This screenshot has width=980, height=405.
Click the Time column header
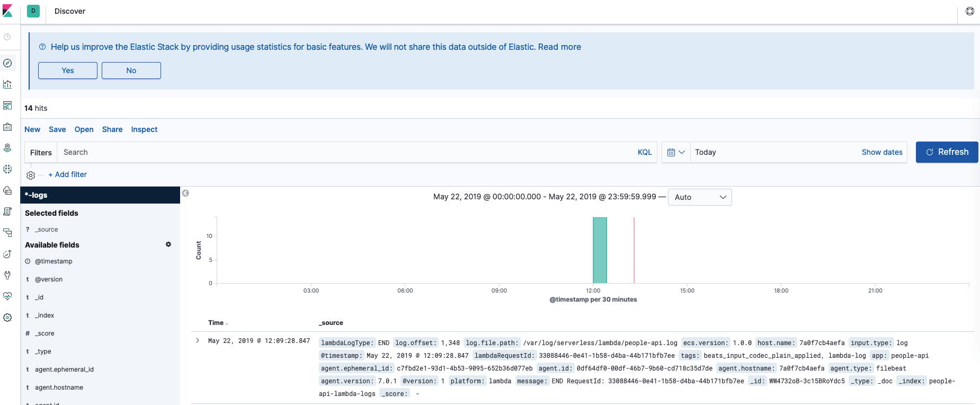[x=216, y=323]
